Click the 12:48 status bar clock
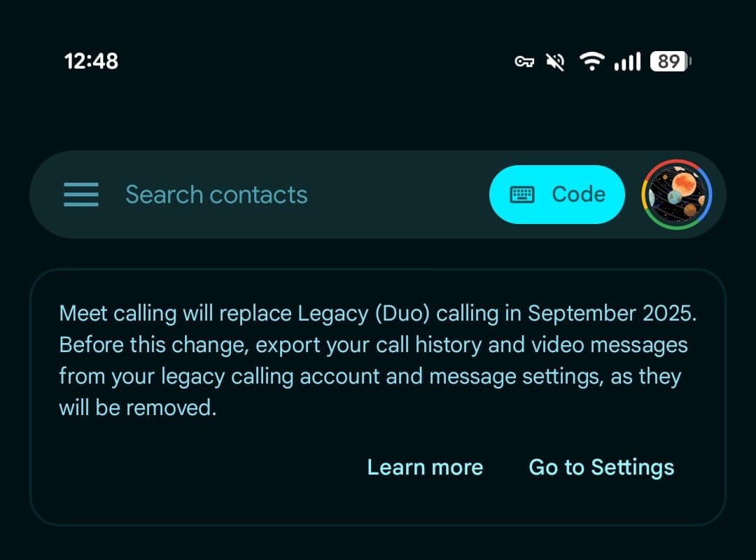 tap(91, 62)
